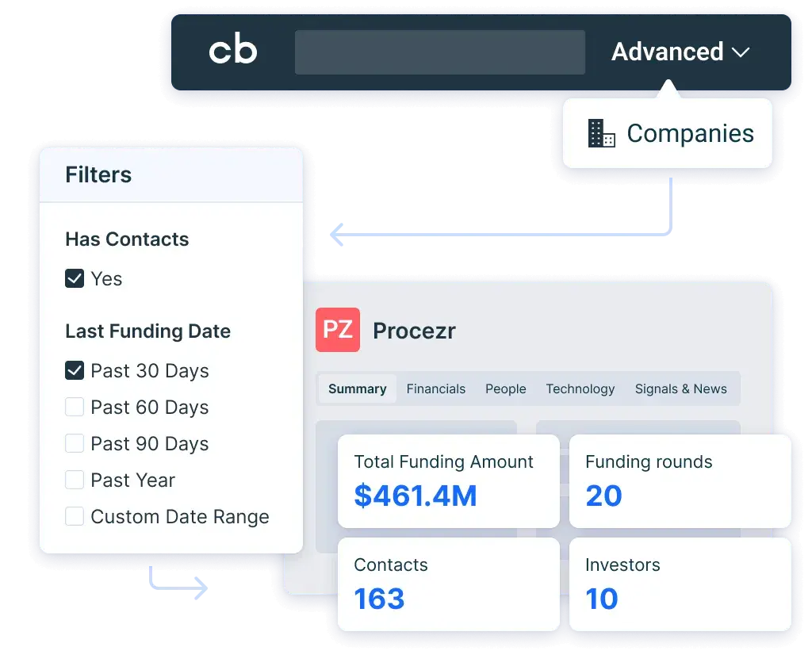Open the Signals & News tab
Viewport: 812px width, 666px height.
(680, 389)
